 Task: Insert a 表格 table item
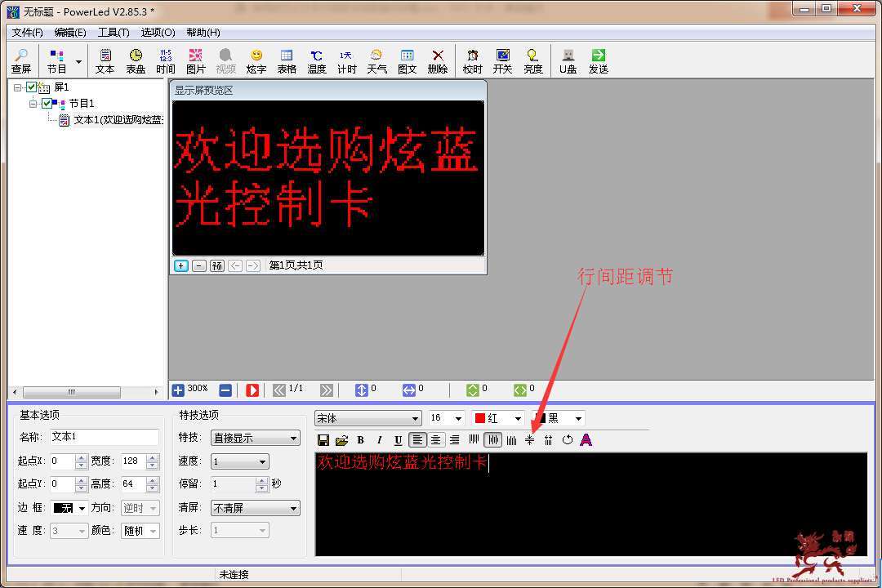(287, 61)
